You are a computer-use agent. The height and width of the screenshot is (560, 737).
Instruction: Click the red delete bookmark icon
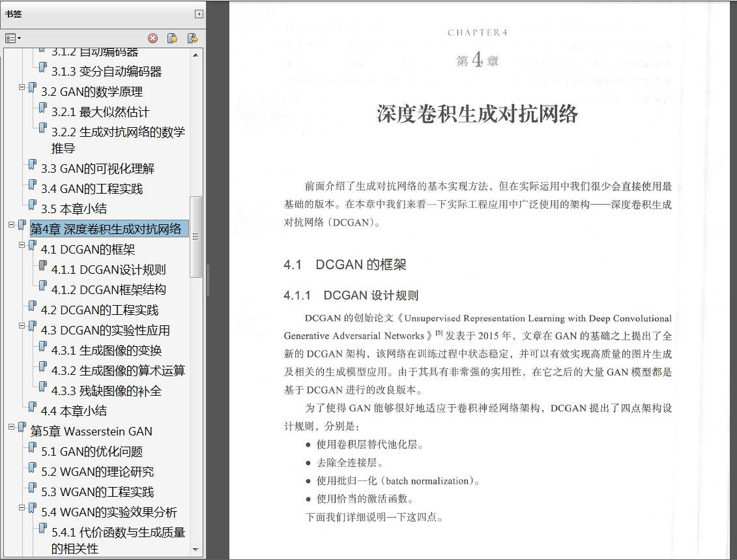click(x=152, y=38)
